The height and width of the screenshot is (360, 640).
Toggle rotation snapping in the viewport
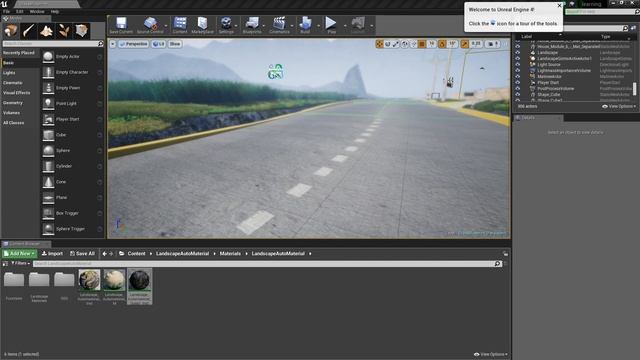pyautogui.click(x=442, y=44)
